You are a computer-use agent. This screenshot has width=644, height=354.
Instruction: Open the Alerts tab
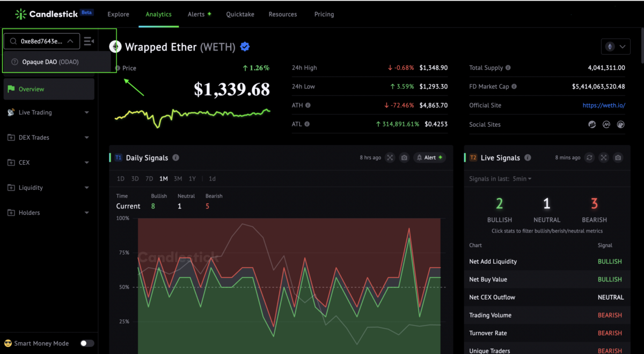tap(199, 14)
